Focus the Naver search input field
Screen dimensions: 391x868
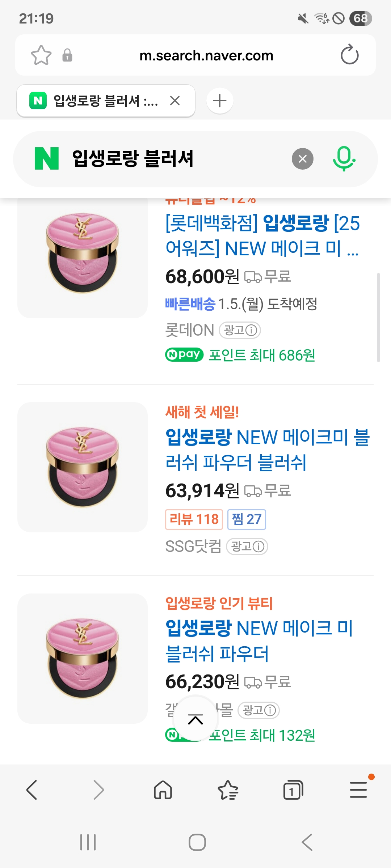[174, 158]
